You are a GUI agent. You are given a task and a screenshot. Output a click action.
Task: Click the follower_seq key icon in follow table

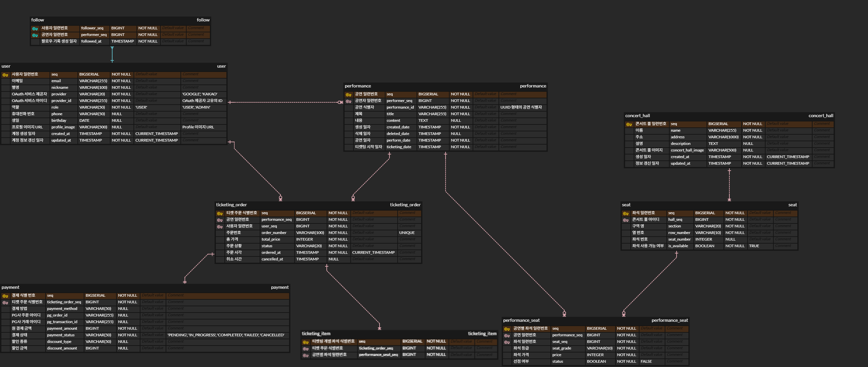[35, 29]
